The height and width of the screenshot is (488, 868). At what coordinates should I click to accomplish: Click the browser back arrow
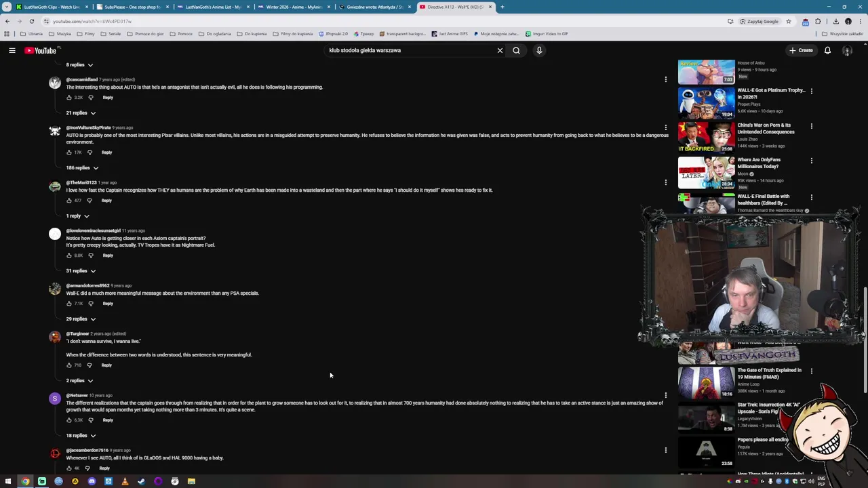tap(7, 21)
